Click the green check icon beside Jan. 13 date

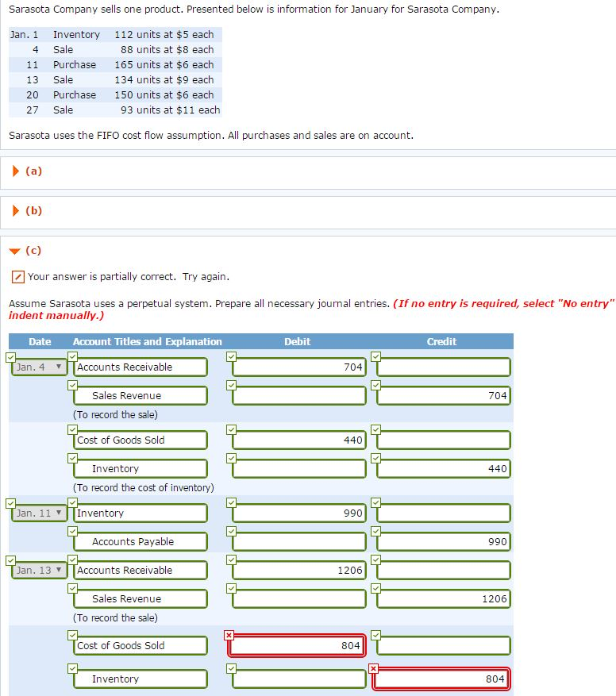(10, 560)
